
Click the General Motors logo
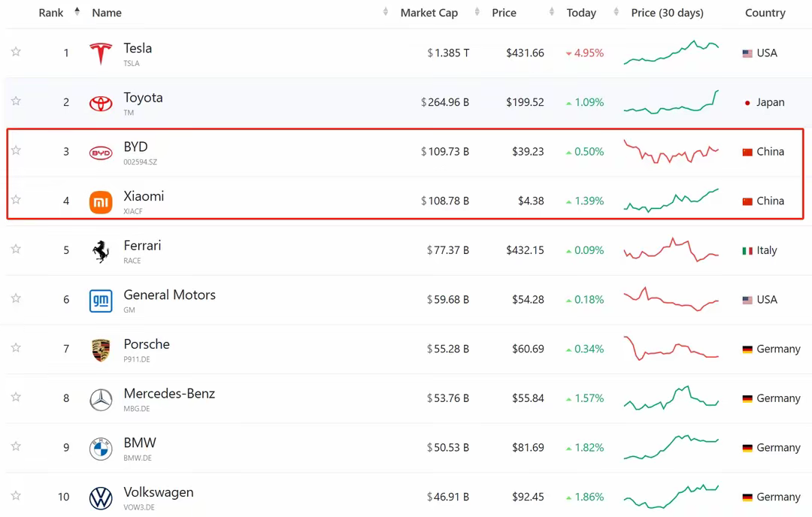(x=101, y=301)
